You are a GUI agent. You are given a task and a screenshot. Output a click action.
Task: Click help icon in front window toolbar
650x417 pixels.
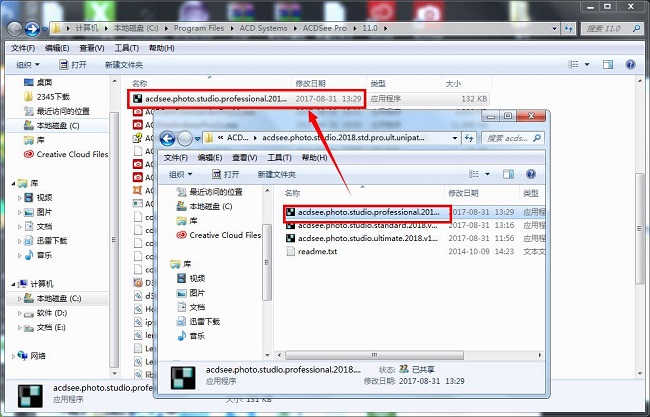531,174
